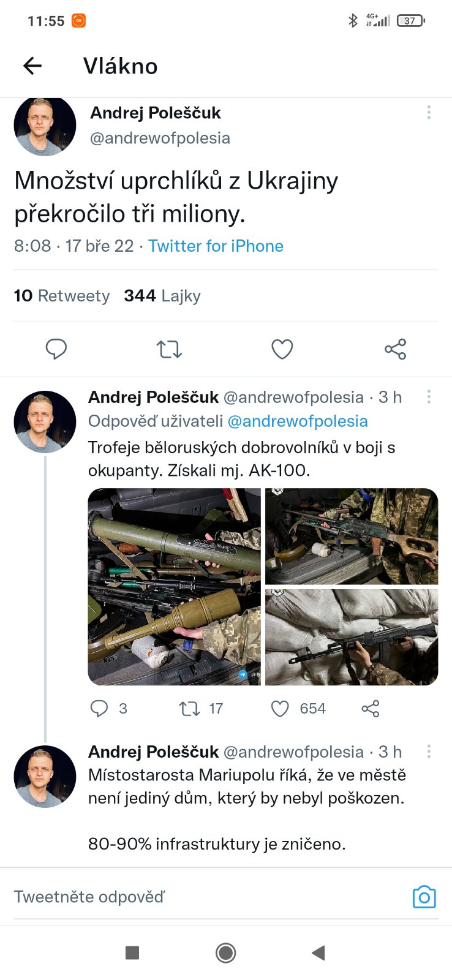The height and width of the screenshot is (980, 452).
Task: Open more options for the main tweet
Action: pos(429,112)
